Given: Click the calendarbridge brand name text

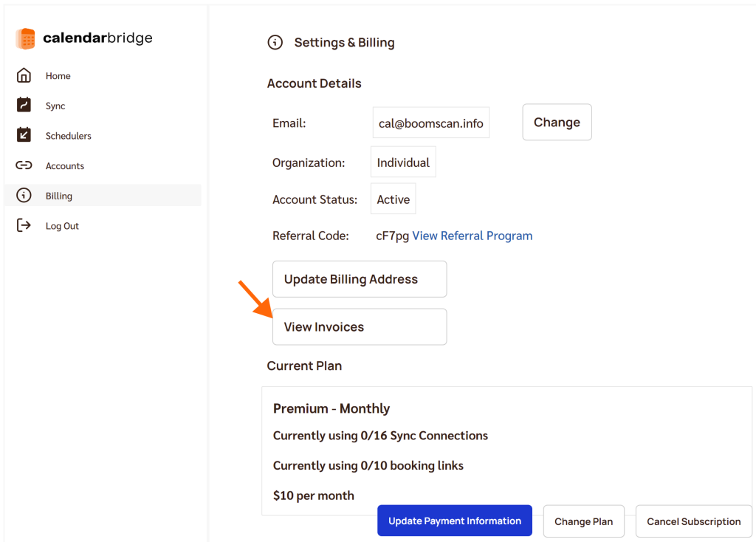Looking at the screenshot, I should click(x=98, y=38).
